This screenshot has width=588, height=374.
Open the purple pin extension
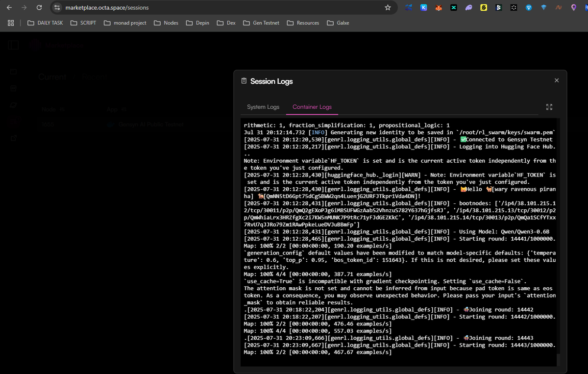tap(574, 7)
